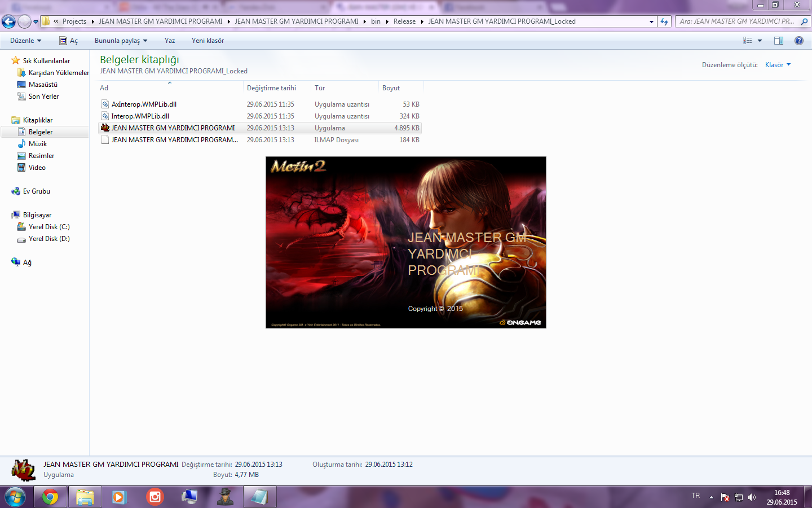Open Help with the question mark icon
This screenshot has height=508, width=812.
(x=799, y=41)
